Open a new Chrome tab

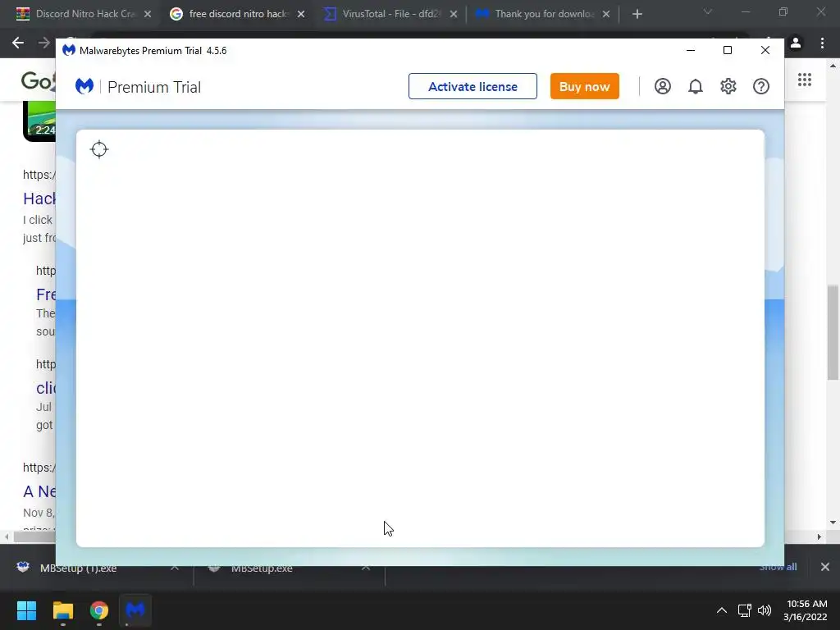637,15
